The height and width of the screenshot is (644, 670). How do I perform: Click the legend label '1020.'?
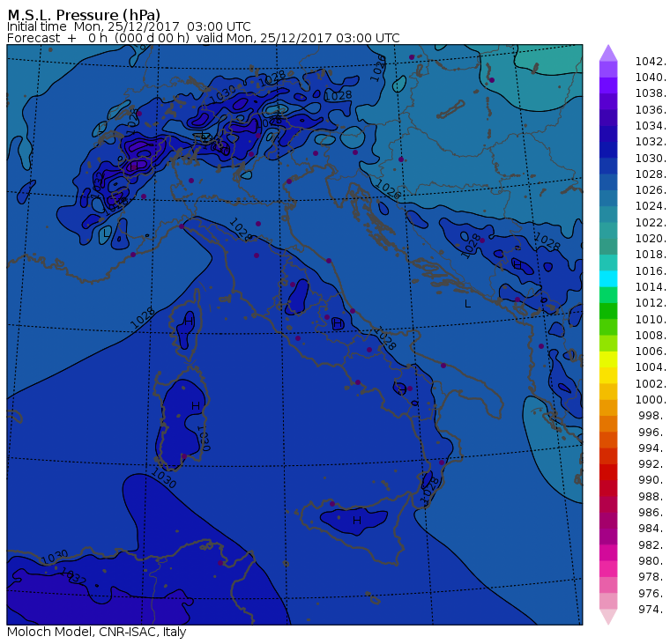pyautogui.click(x=651, y=238)
